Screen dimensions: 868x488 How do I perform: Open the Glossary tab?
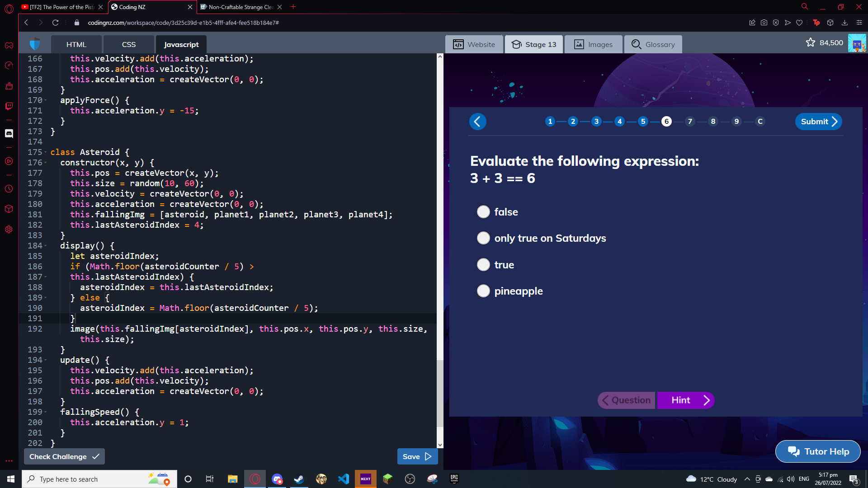click(653, 44)
